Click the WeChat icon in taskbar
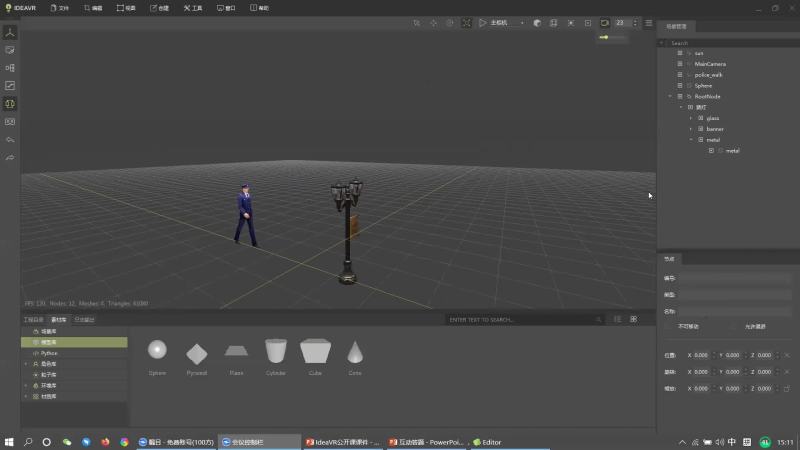This screenshot has height=450, width=800. point(67,442)
